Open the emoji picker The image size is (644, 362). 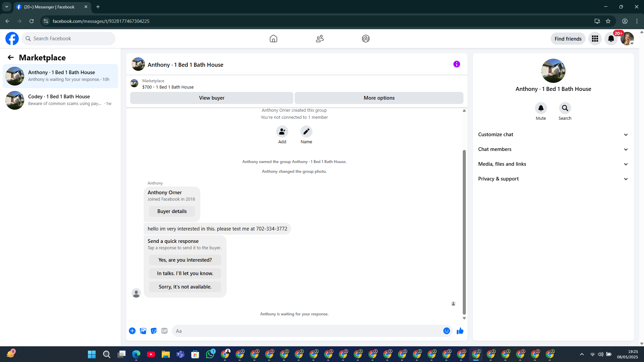click(x=447, y=331)
